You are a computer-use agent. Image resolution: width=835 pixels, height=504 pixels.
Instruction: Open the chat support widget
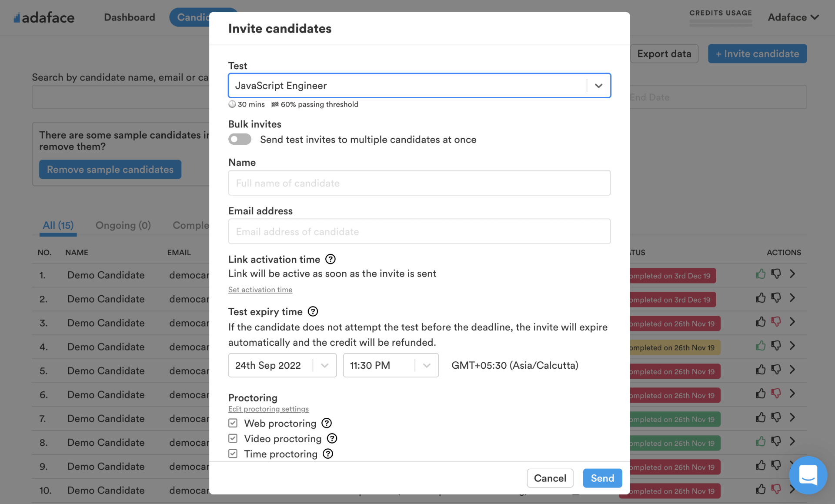808,475
